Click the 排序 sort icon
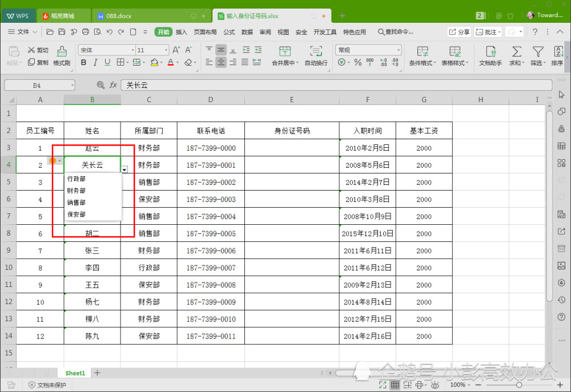This screenshot has height=392, width=571. point(557,56)
